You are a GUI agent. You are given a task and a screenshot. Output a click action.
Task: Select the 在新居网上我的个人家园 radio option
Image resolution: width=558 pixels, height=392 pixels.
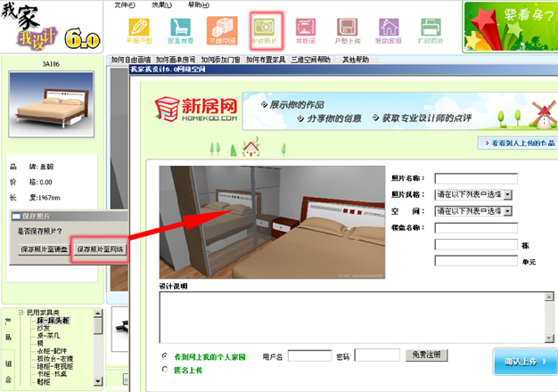click(x=164, y=355)
